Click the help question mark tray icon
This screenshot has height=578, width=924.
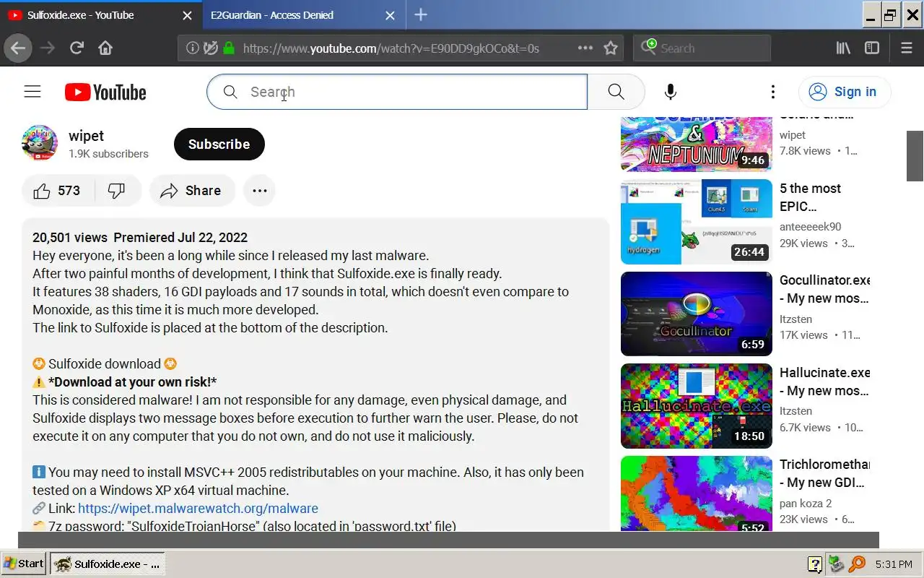[815, 564]
